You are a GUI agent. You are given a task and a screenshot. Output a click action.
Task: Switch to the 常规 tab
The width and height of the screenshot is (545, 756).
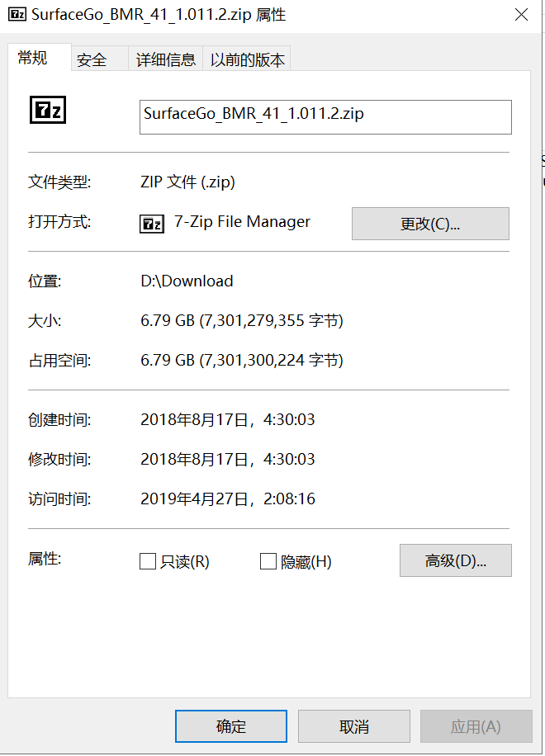click(x=39, y=58)
